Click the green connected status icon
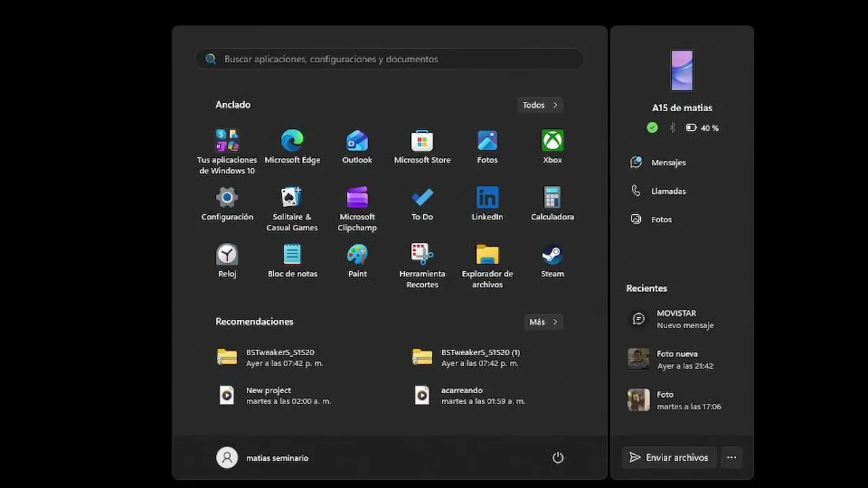This screenshot has height=488, width=868. (652, 127)
